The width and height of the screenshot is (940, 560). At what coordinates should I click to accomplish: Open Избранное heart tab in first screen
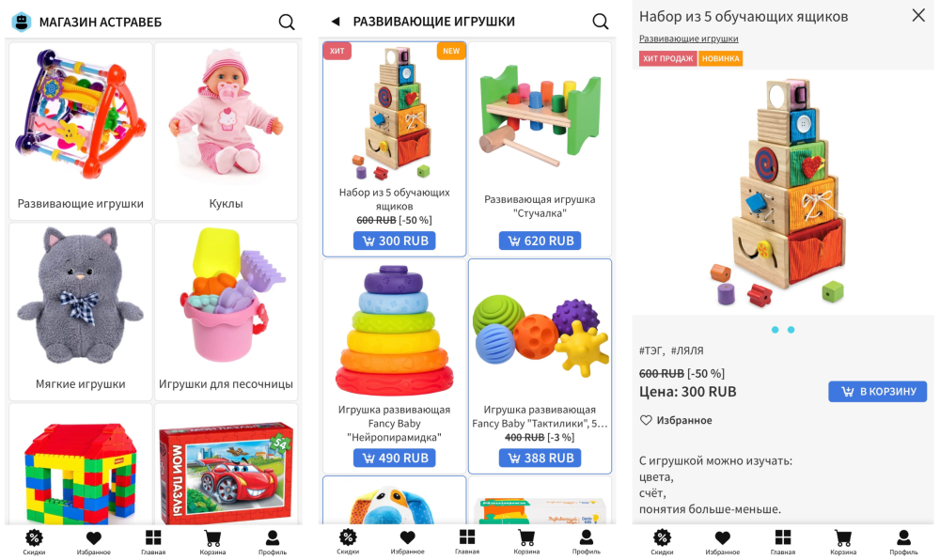(93, 542)
